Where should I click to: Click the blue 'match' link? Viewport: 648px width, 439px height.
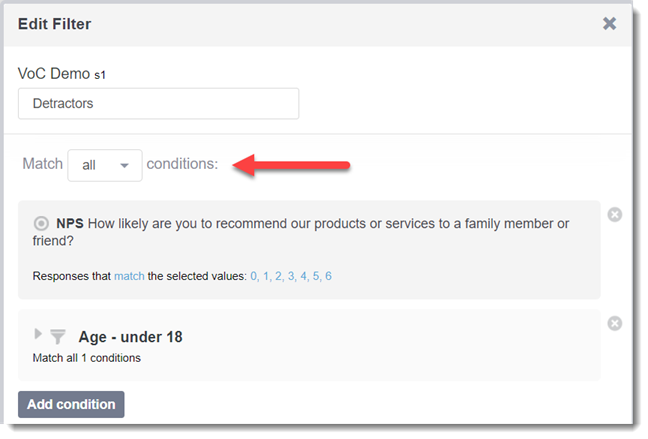[x=129, y=276]
